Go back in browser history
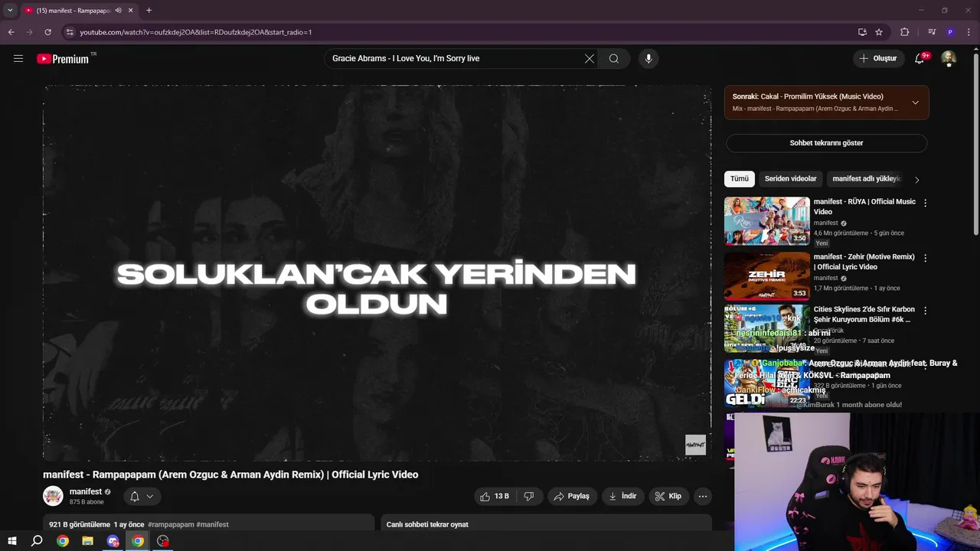The width and height of the screenshot is (980, 551). 11,32
